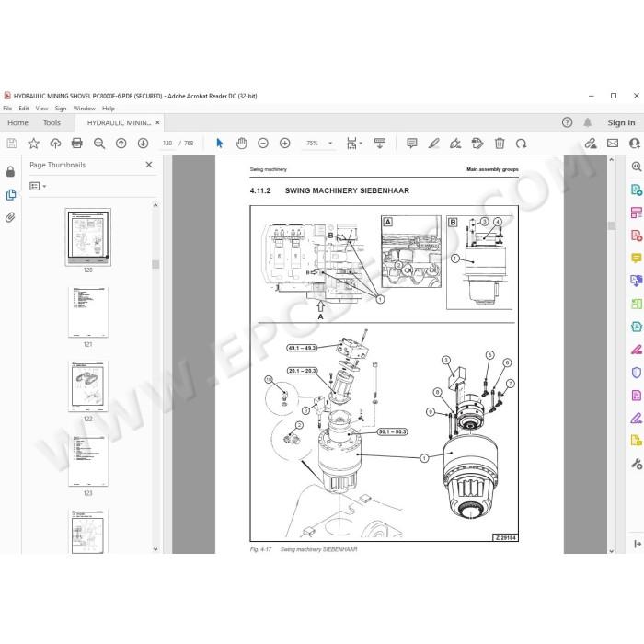This screenshot has width=644, height=644.
Task: Click the security lock icon in left sidebar
Action: tap(11, 171)
